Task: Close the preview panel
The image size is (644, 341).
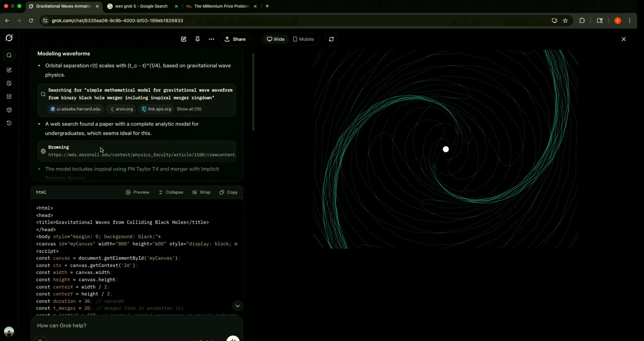Action: [x=624, y=39]
